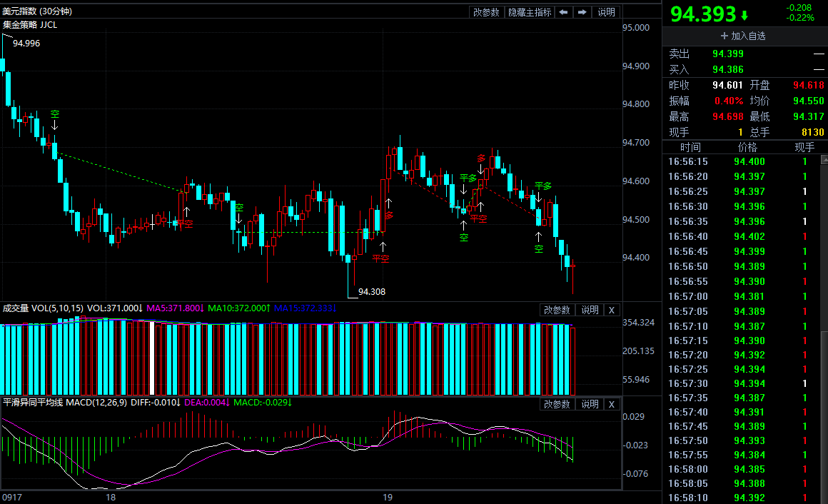Select the 16:57:30 trade row

click(x=742, y=383)
